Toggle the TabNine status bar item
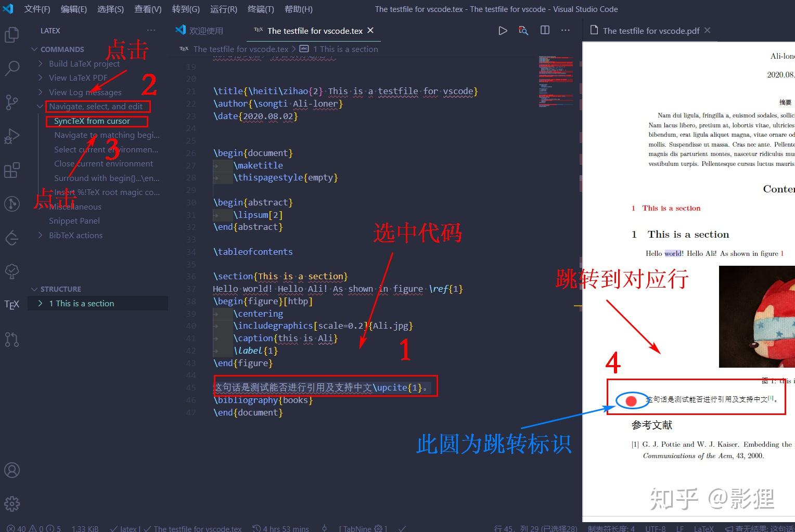Screen dimensions: 795x532 coord(363,528)
